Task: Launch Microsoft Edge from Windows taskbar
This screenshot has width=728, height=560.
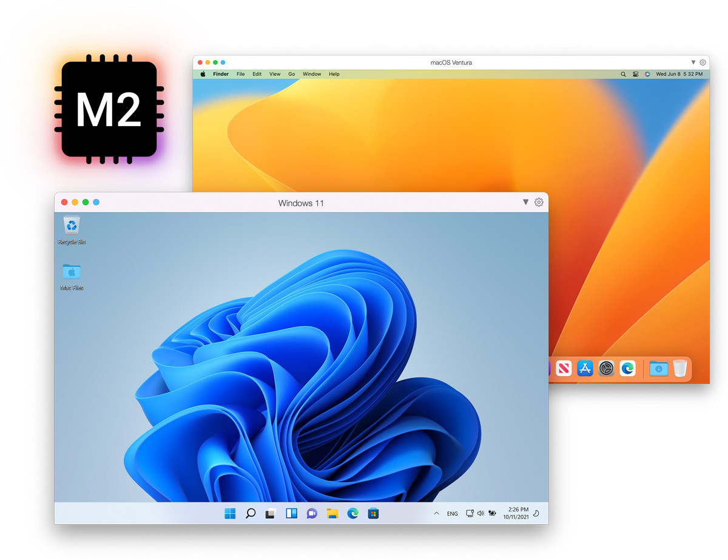Action: pos(352,514)
